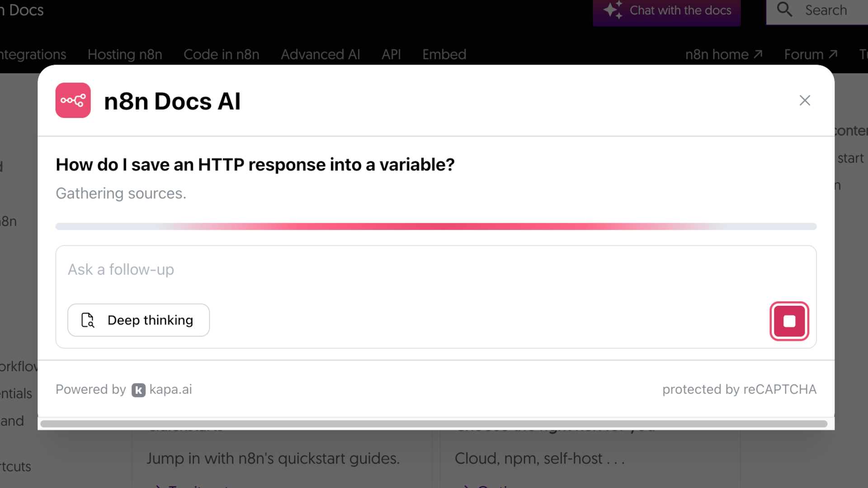Go to the Advanced AI tab
This screenshot has height=488, width=868.
(x=320, y=54)
